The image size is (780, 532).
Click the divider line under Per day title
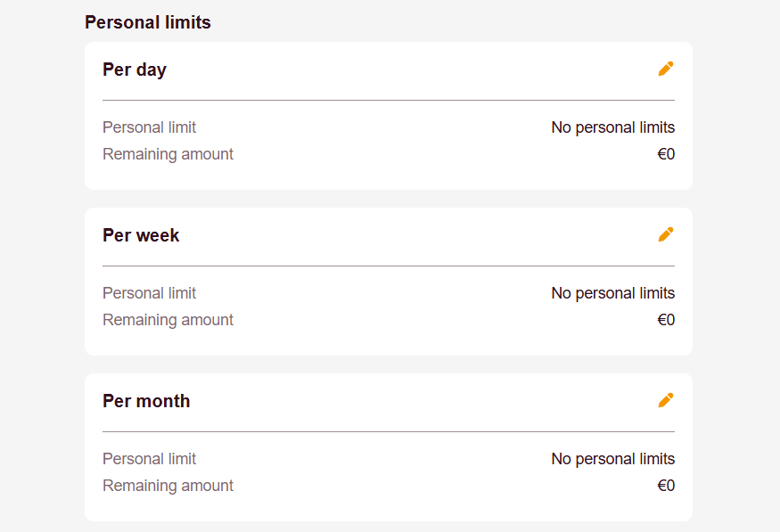[x=389, y=100]
